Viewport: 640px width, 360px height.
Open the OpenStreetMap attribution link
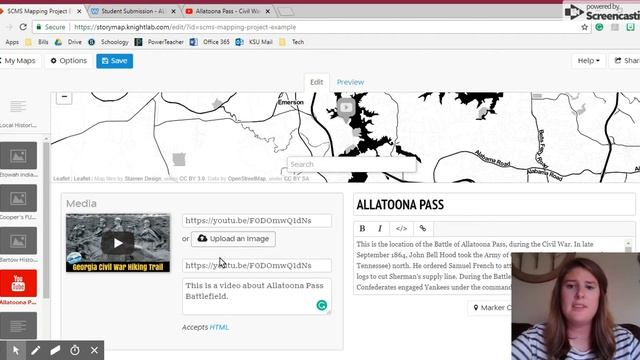tap(247, 179)
